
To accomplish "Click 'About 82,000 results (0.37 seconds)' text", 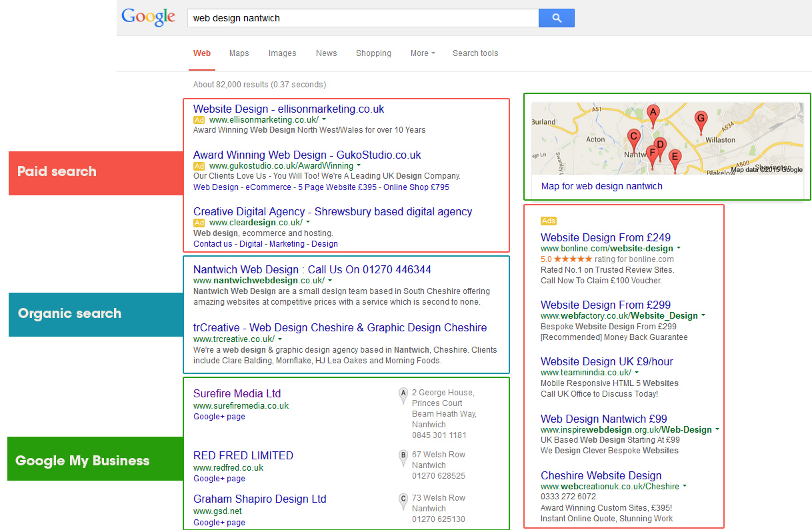I will [259, 85].
